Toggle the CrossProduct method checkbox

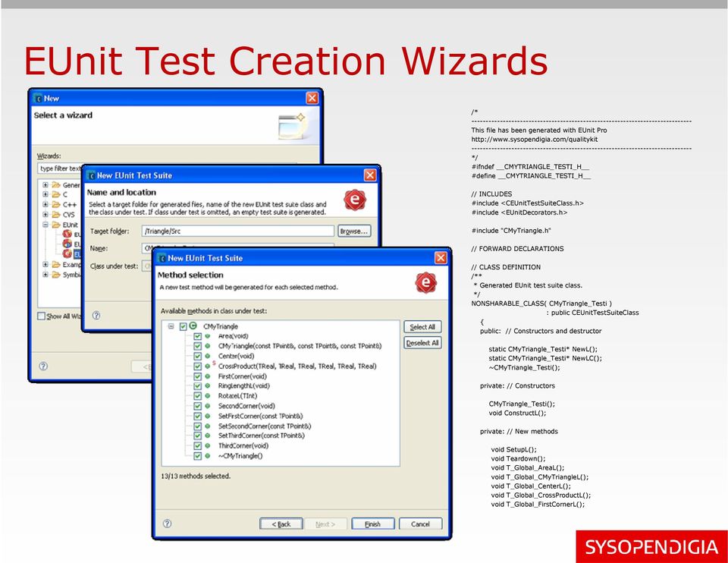point(197,366)
